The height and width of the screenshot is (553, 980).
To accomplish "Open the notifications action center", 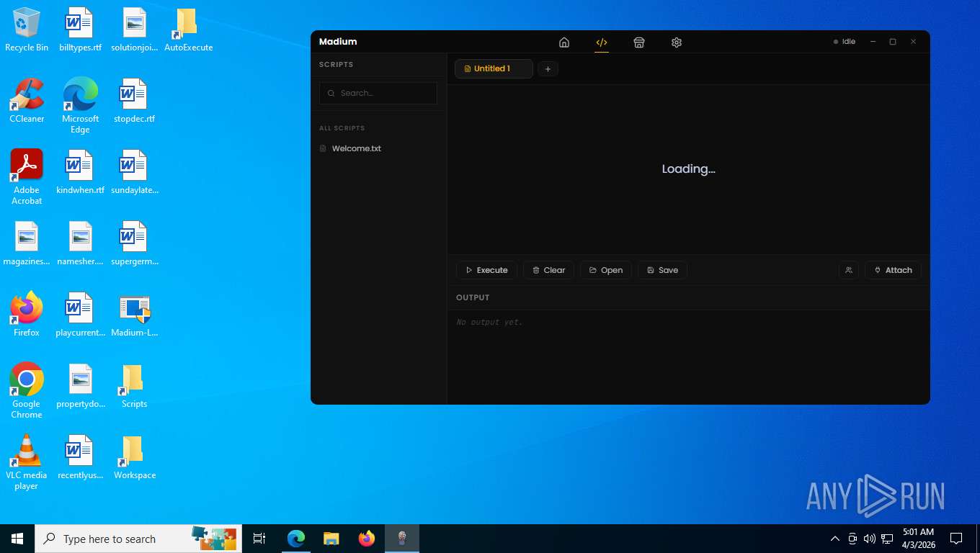I will coord(956,539).
